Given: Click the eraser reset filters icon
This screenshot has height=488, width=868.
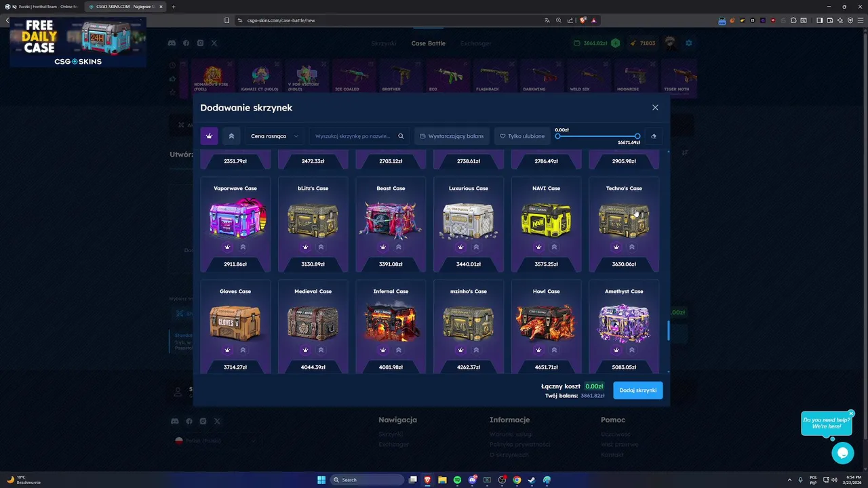Looking at the screenshot, I should [654, 136].
